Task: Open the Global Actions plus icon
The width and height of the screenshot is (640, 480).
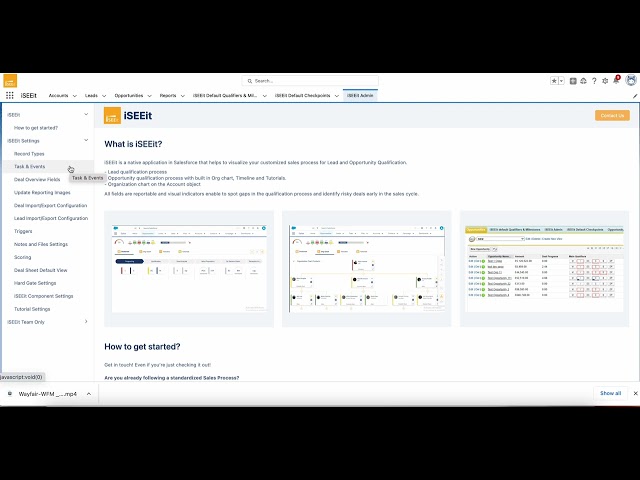Action: click(573, 81)
